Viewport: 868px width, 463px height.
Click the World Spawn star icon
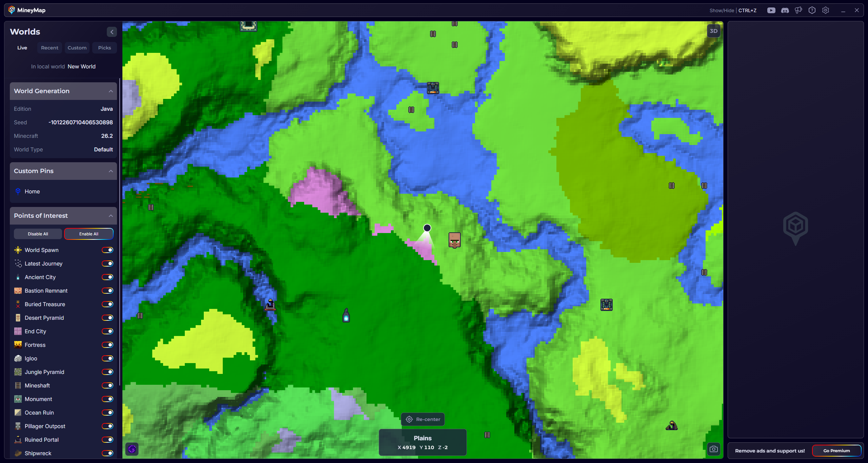coord(18,250)
